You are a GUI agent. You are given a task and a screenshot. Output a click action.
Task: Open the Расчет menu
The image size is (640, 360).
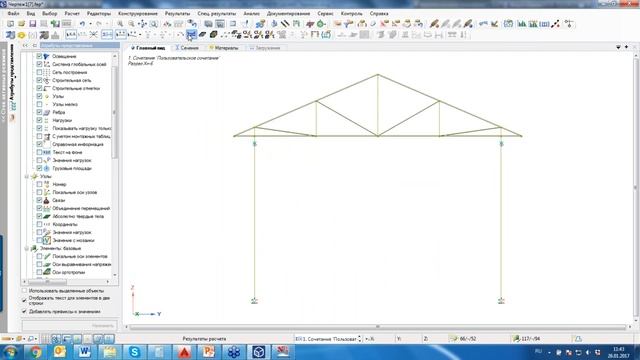[x=72, y=13]
